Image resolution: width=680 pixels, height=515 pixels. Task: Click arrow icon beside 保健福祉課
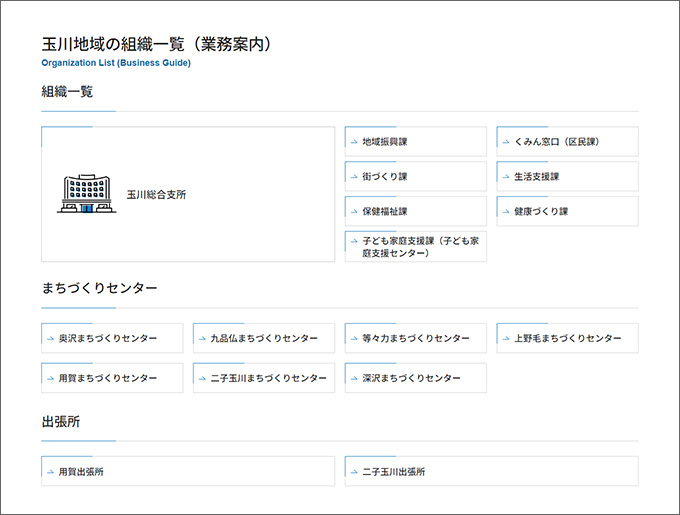pyautogui.click(x=354, y=212)
